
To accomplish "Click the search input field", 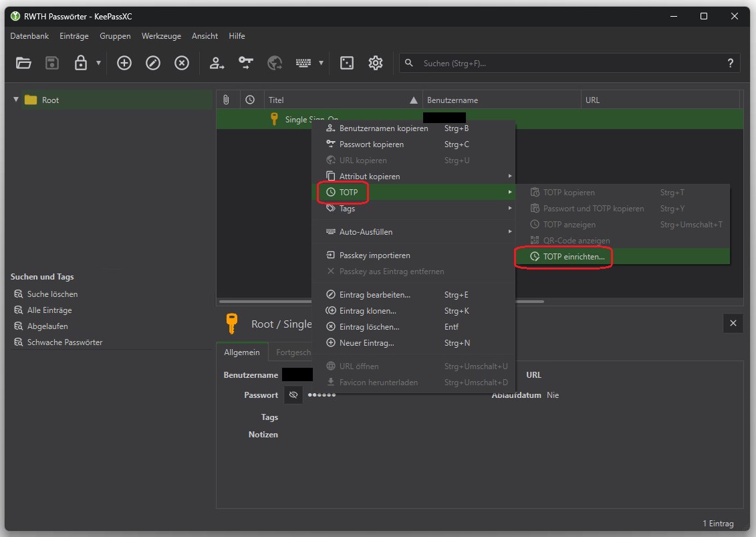I will [x=568, y=63].
